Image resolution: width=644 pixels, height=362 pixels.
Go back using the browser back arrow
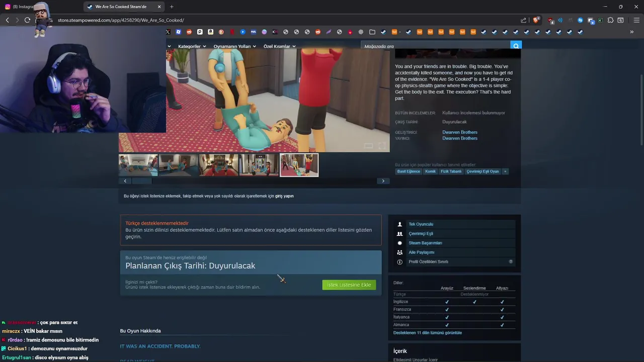(x=7, y=20)
